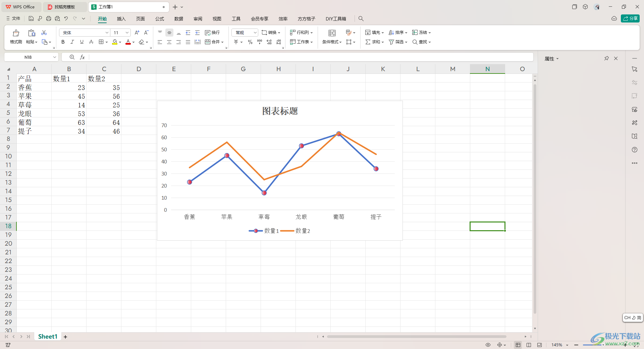Toggle underline formatting

(x=82, y=42)
